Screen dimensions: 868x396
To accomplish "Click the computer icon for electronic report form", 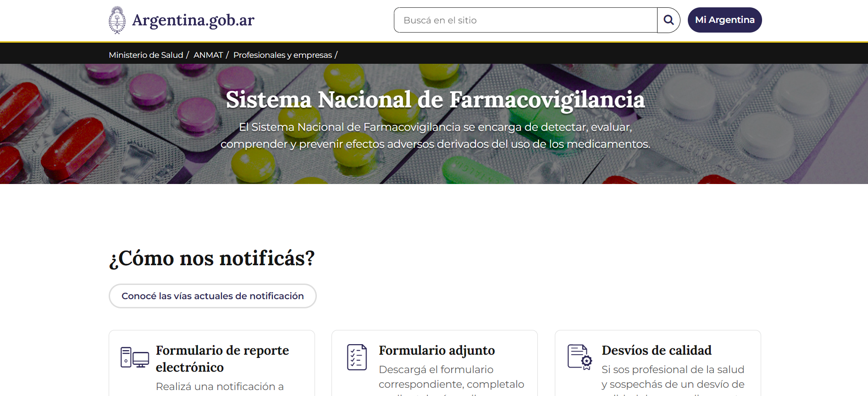I will 134,357.
